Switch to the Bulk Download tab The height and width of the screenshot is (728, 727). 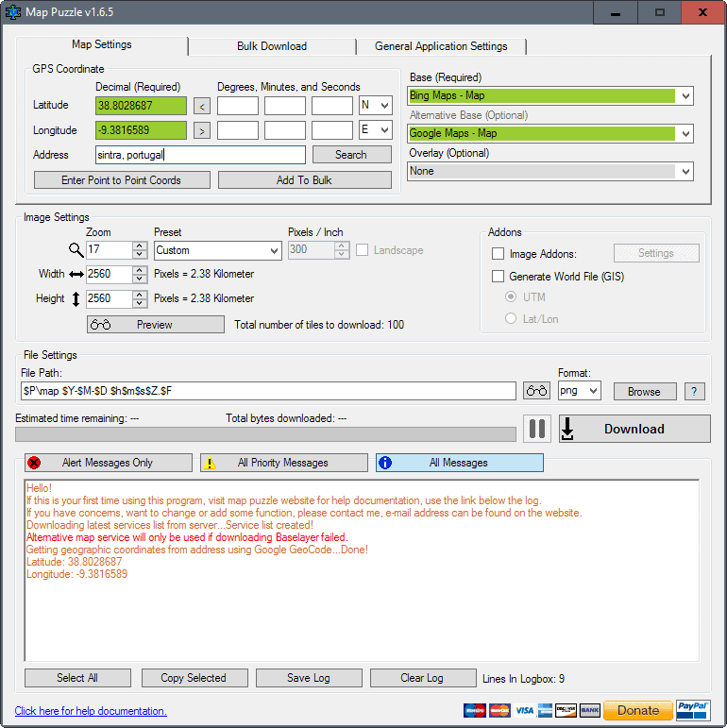272,46
